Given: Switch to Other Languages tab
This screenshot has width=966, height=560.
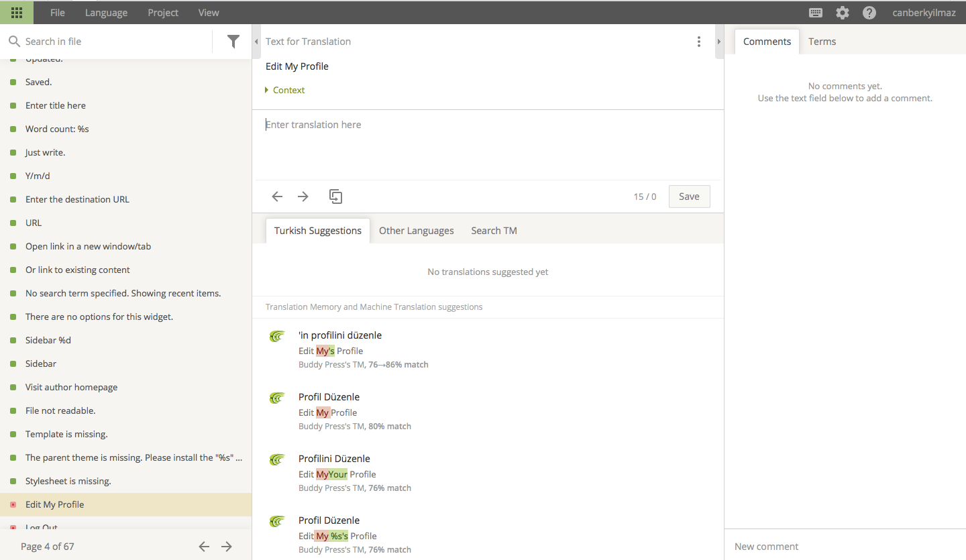Looking at the screenshot, I should [x=416, y=231].
